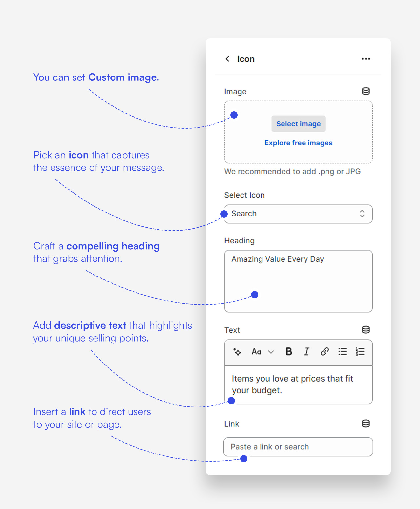Open the Explore free images link
The width and height of the screenshot is (420, 509).
pyautogui.click(x=298, y=143)
